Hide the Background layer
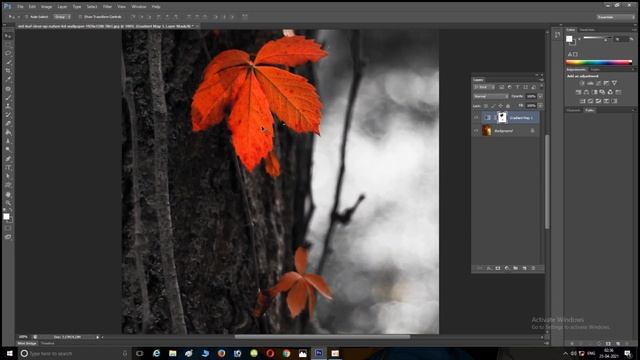Viewport: 640px width, 360px height. pyautogui.click(x=476, y=131)
